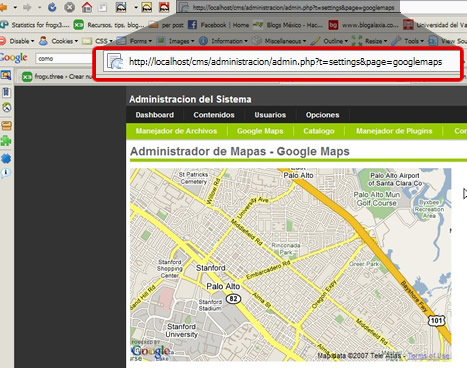Open the Miscellaneous dropdown menu
467x368 pixels.
click(285, 41)
